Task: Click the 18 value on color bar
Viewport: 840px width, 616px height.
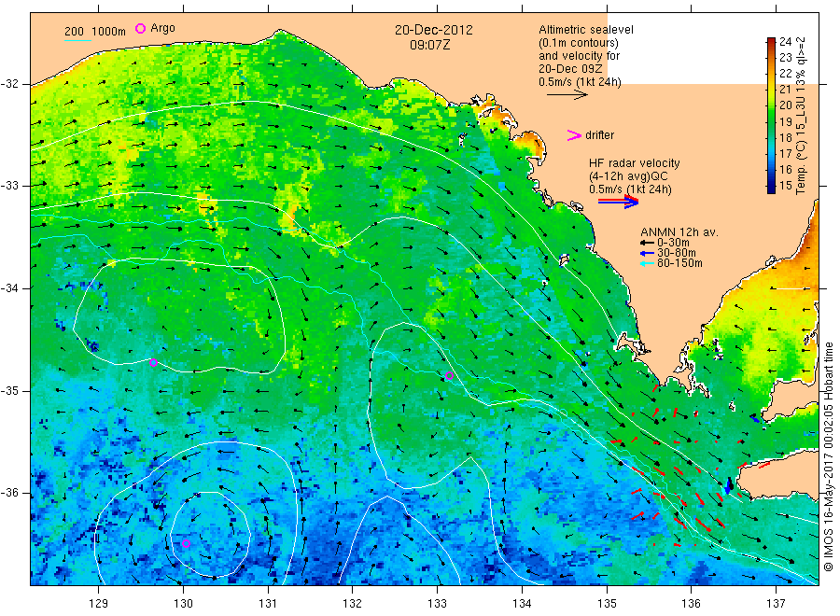Action: pos(785,137)
